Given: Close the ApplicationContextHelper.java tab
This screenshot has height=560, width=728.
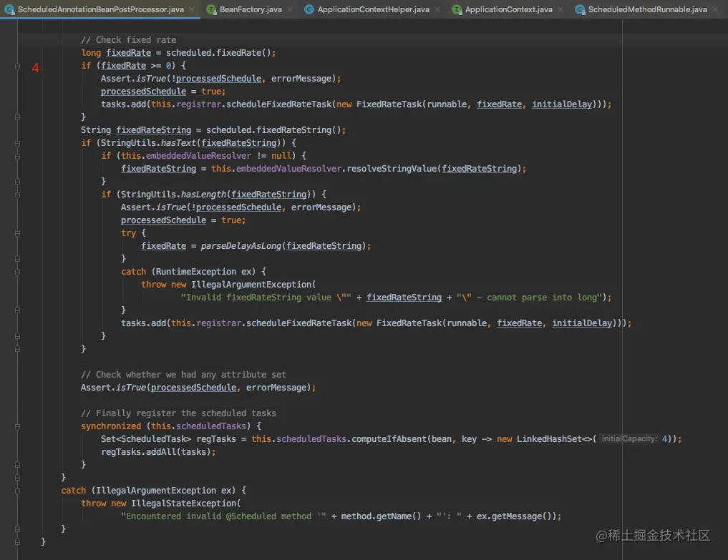Looking at the screenshot, I should click(437, 9).
